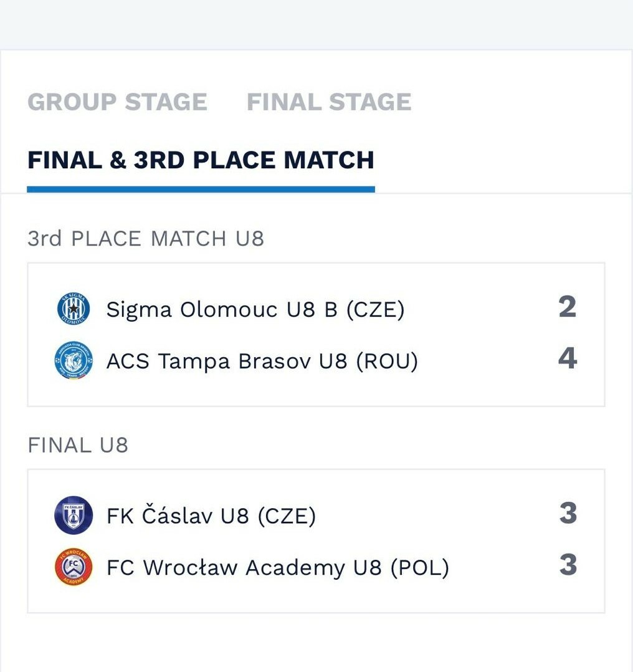This screenshot has width=633, height=672.
Task: Open the FC Wrocław Academy U8 team name
Action: (277, 568)
